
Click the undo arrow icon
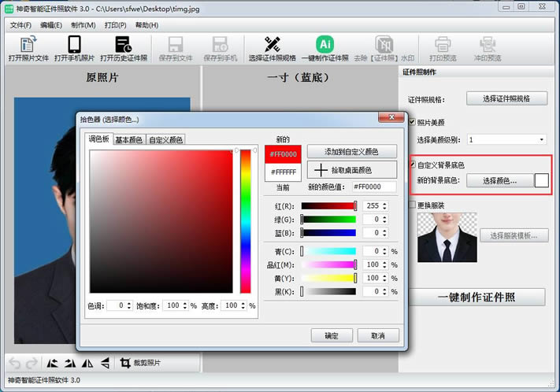[x=14, y=363]
